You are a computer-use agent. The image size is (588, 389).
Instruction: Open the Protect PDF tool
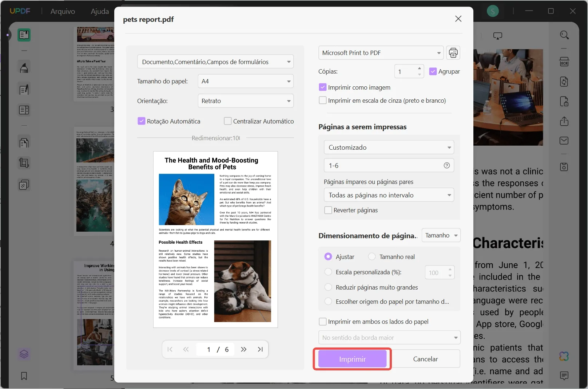tap(564, 102)
